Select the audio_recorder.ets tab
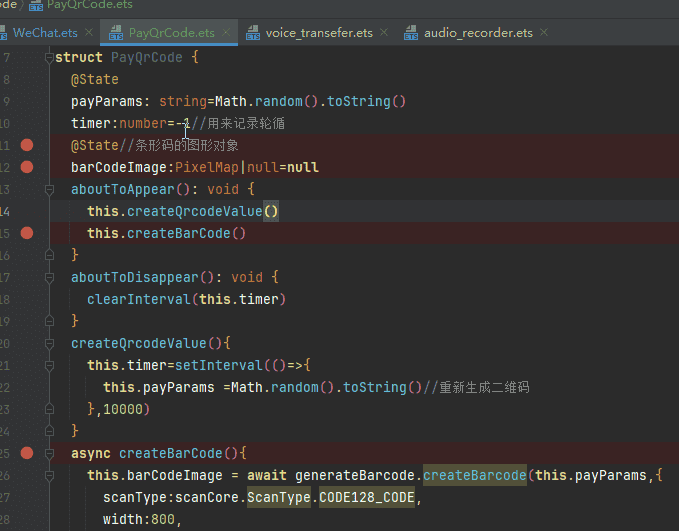 (478, 33)
